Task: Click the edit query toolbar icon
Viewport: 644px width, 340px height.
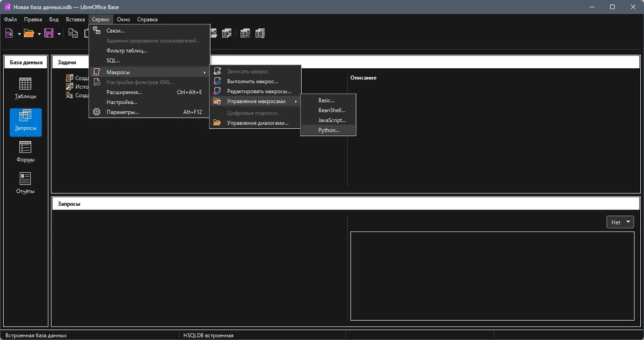Action: tap(227, 33)
